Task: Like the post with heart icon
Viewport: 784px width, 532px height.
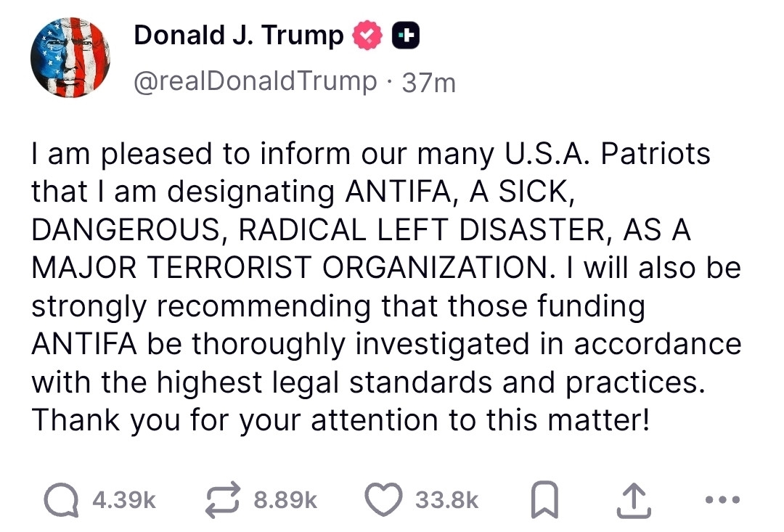Action: [385, 501]
